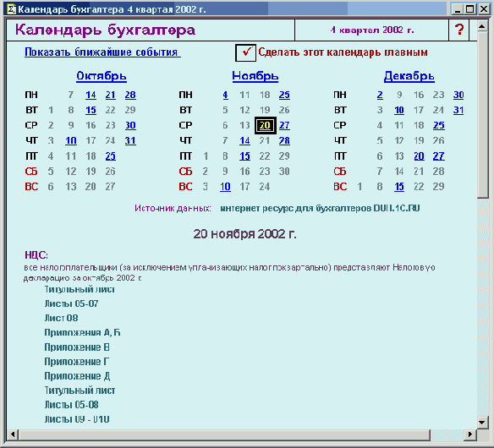Select October 15 in the calendar

coord(91,110)
